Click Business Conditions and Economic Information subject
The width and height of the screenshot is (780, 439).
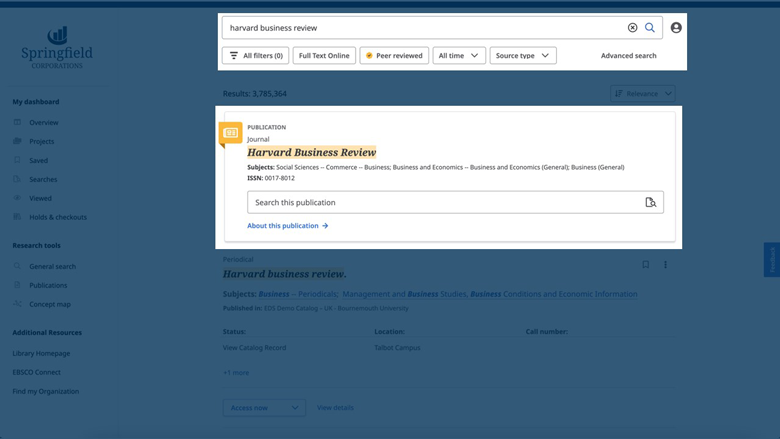[x=554, y=294]
